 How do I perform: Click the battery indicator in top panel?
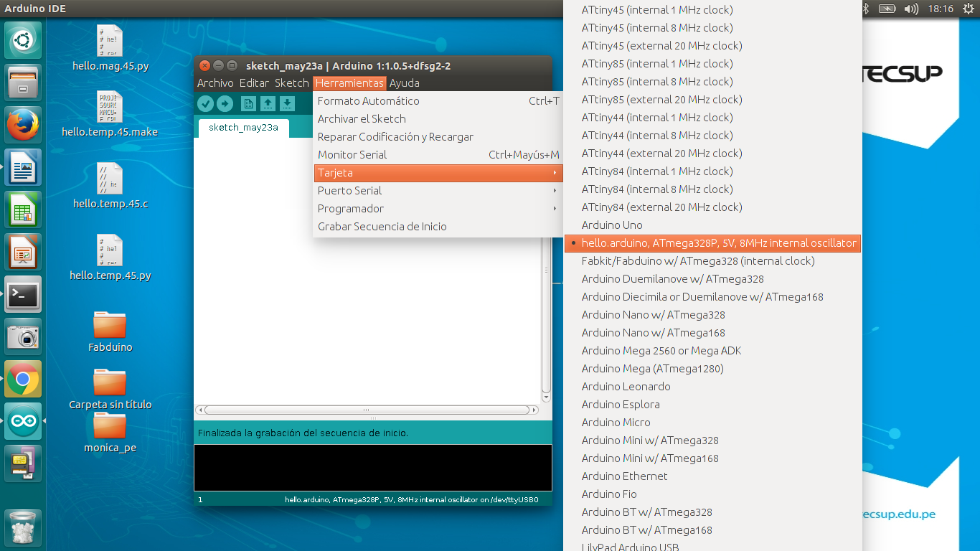(887, 9)
